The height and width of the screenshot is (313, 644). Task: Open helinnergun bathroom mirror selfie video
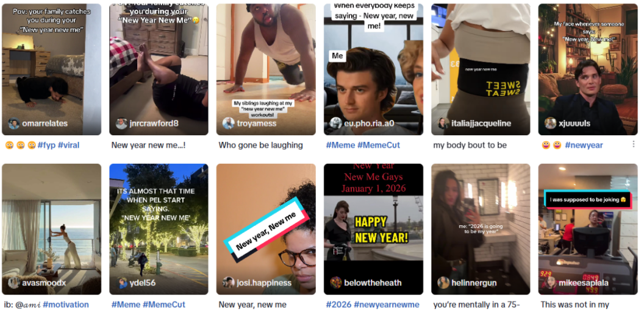pos(481,229)
